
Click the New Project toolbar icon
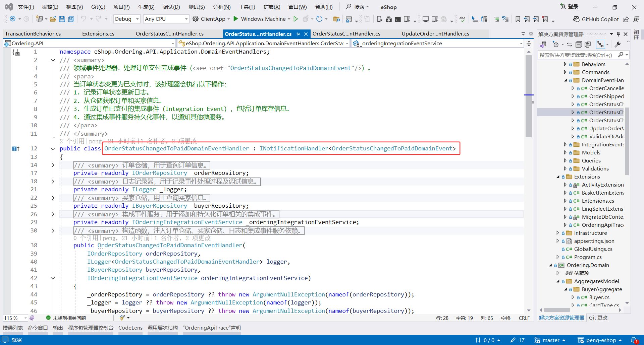point(39,19)
